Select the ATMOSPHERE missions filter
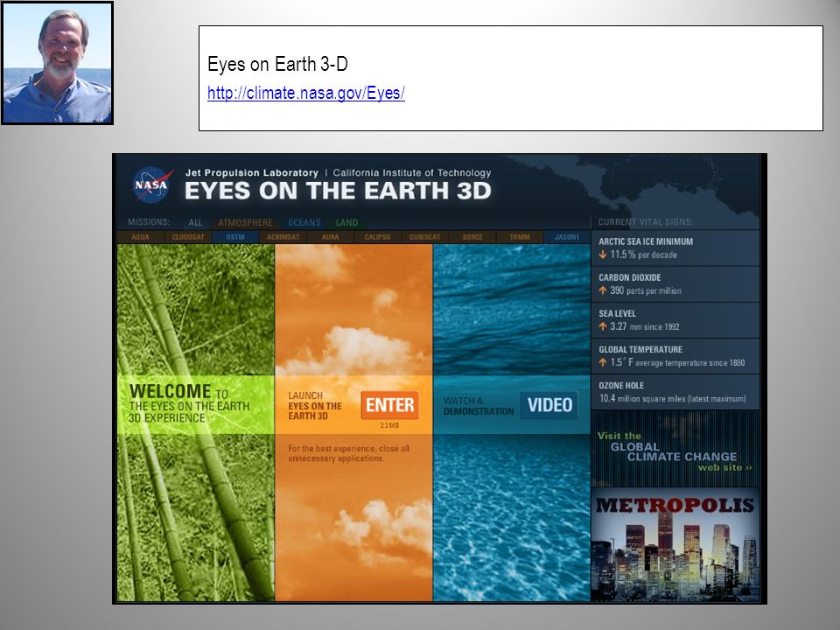This screenshot has height=630, width=840. click(x=245, y=222)
